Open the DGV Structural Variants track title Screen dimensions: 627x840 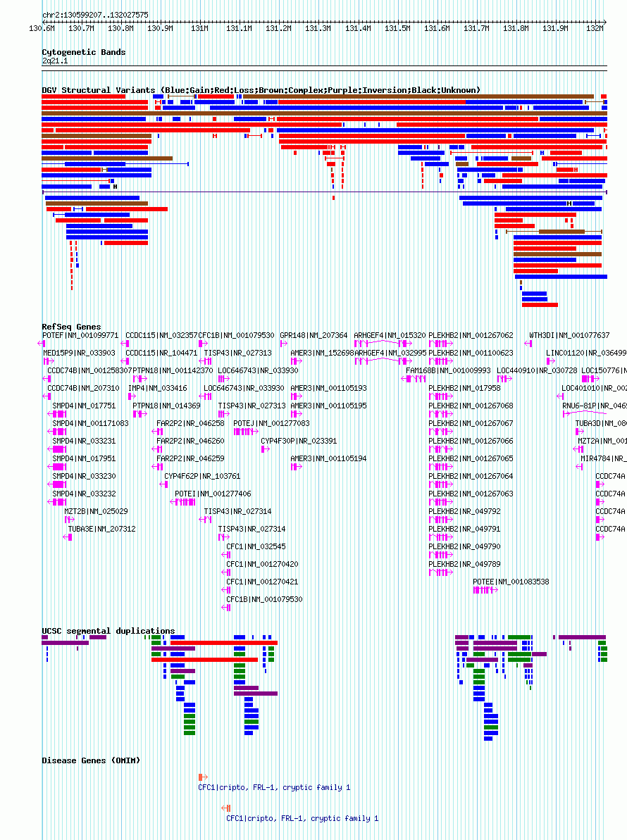261,90
